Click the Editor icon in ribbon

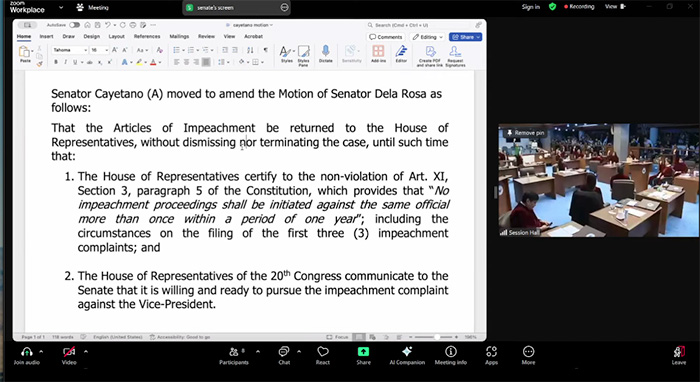(x=401, y=54)
